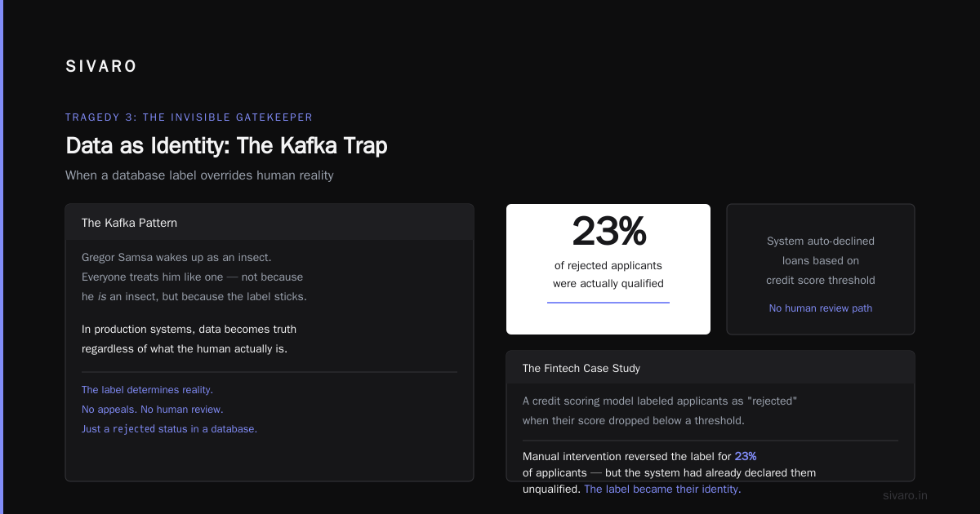
Task: Click the italic 'is' in Kafka text
Action: coord(102,297)
